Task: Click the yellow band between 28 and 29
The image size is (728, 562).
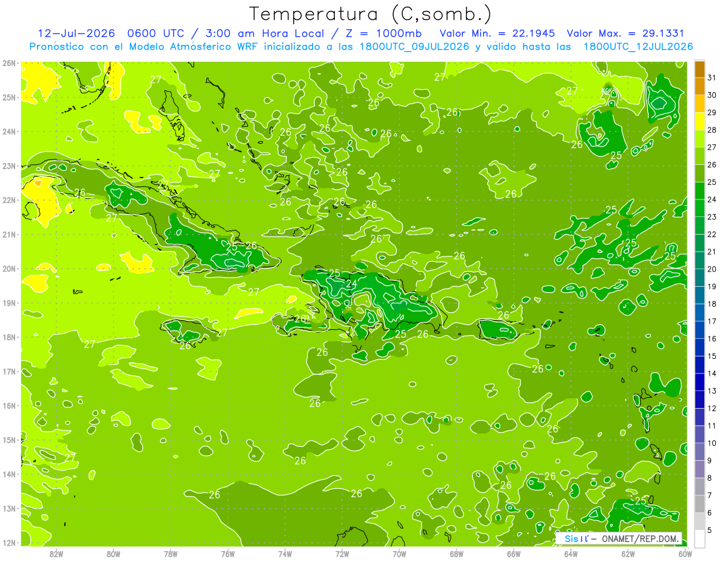Action: pyautogui.click(x=699, y=121)
